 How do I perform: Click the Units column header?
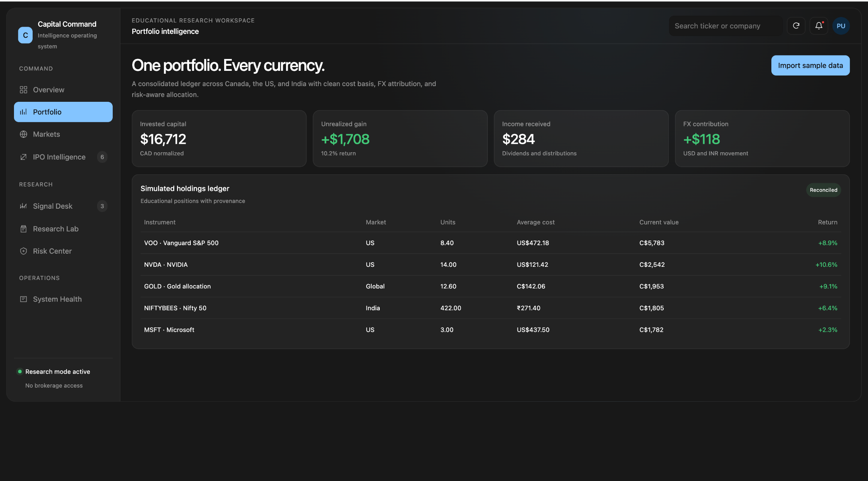point(448,222)
